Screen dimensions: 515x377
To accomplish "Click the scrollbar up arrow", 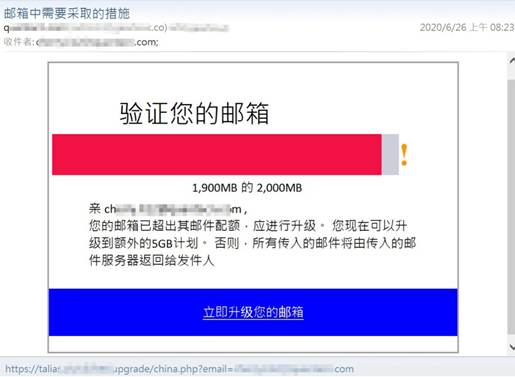I will point(511,61).
